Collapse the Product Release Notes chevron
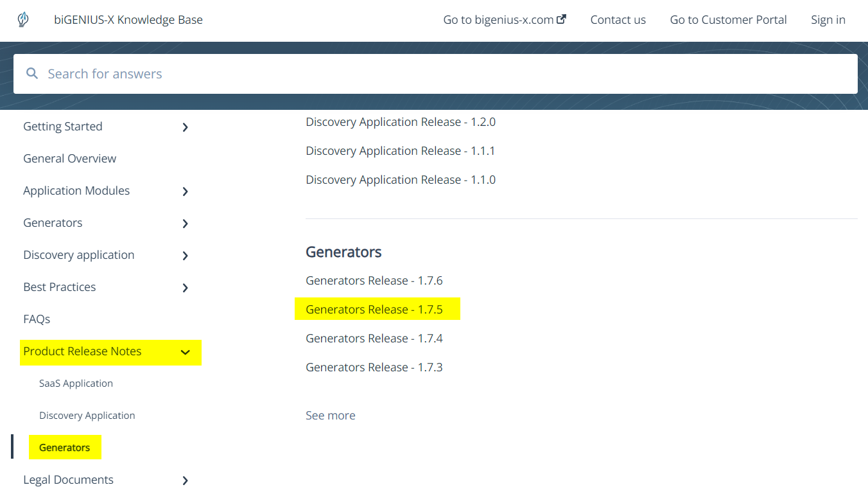Image resolution: width=868 pixels, height=503 pixels. 186,352
